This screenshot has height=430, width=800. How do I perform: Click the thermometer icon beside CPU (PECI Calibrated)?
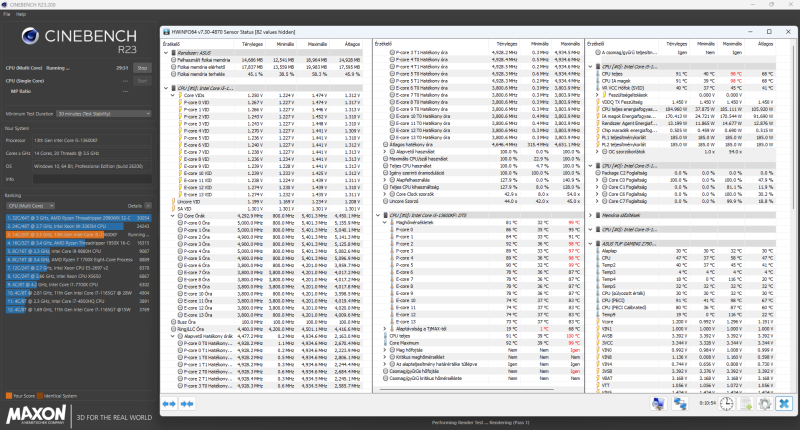598,308
